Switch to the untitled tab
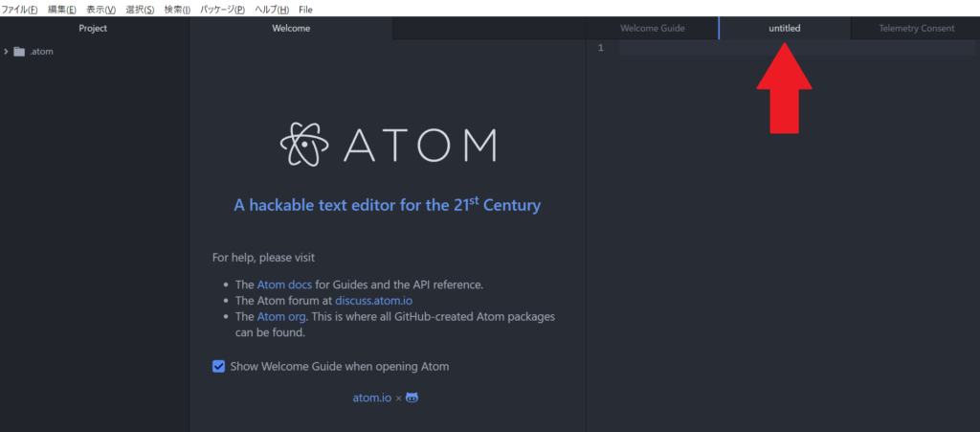980x432 pixels. (785, 28)
